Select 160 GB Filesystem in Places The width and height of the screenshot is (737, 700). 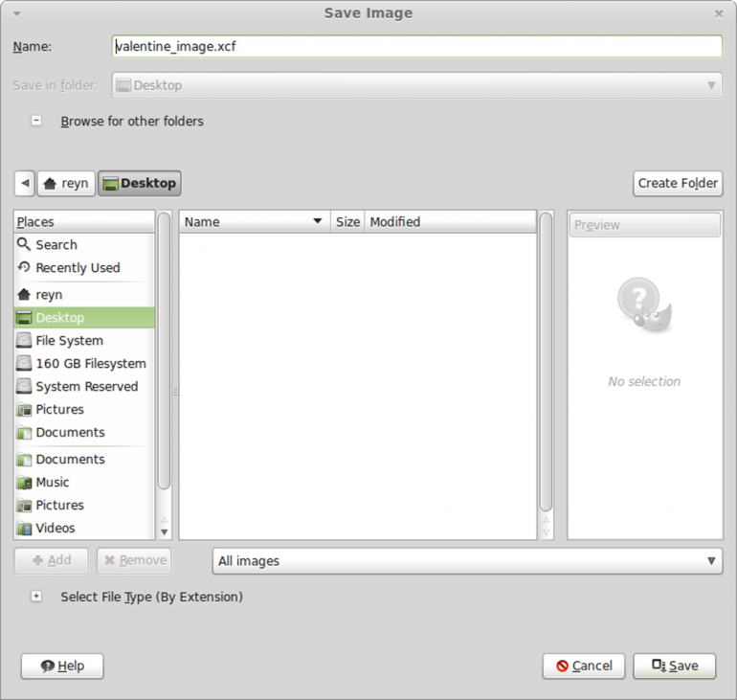[84, 363]
